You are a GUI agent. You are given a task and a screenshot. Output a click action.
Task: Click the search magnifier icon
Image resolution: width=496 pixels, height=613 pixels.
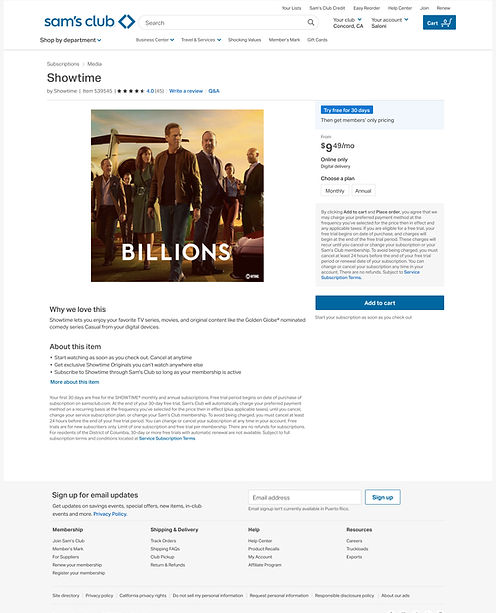(x=311, y=23)
